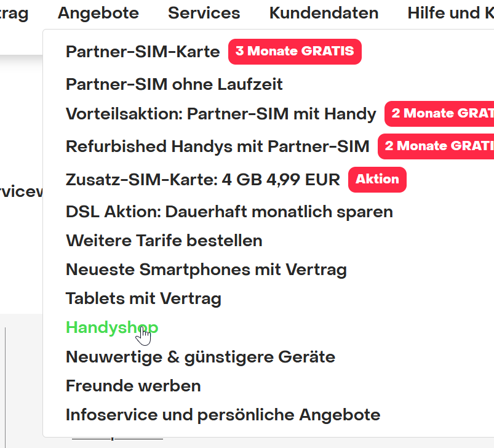Open Vorteilsaktion: Partner-SIM mit Handy

[x=221, y=114]
